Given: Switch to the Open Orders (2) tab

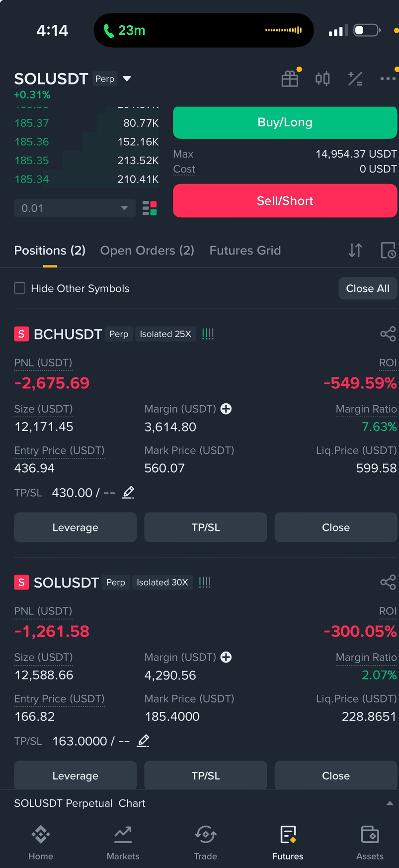Looking at the screenshot, I should [147, 250].
